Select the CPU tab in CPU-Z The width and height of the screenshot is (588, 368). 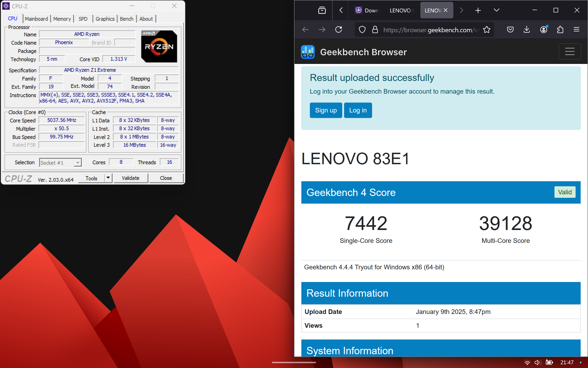13,18
